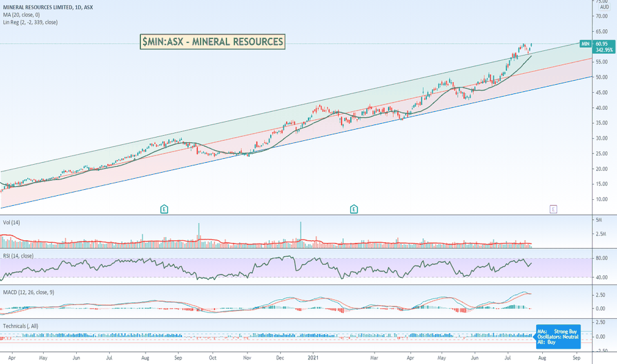Click the 60.95 current price label
The image size is (617, 364).
(602, 44)
